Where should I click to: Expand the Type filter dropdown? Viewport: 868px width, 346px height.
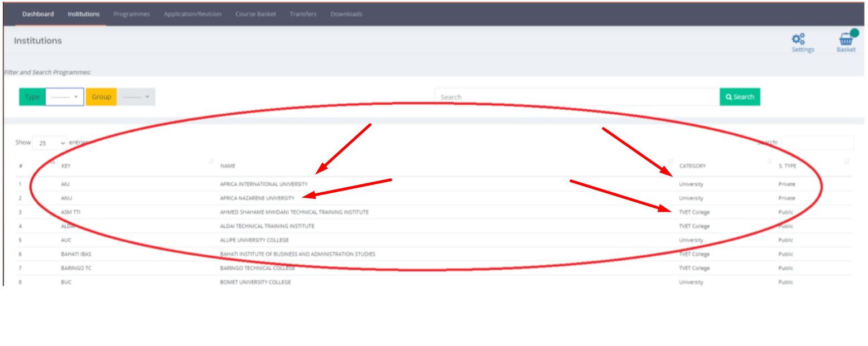point(65,97)
